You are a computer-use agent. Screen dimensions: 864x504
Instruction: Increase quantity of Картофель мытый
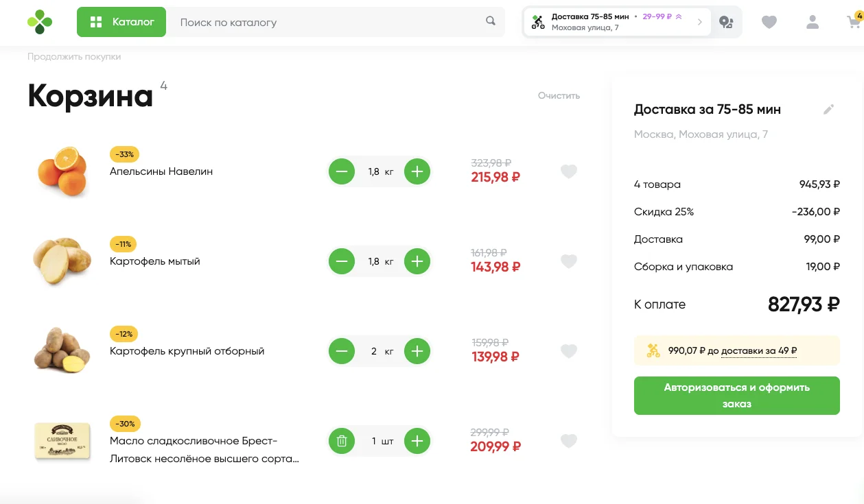coord(417,261)
